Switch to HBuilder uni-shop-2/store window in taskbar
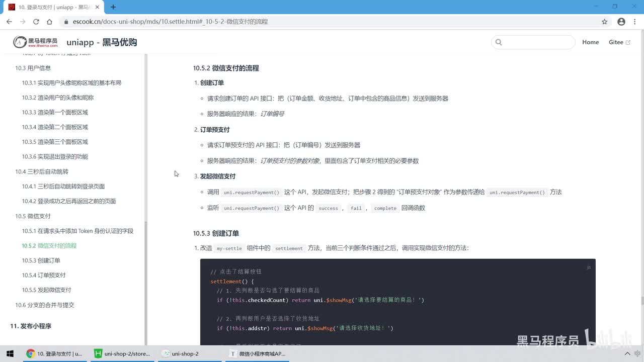The width and height of the screenshot is (644, 362). click(x=122, y=353)
